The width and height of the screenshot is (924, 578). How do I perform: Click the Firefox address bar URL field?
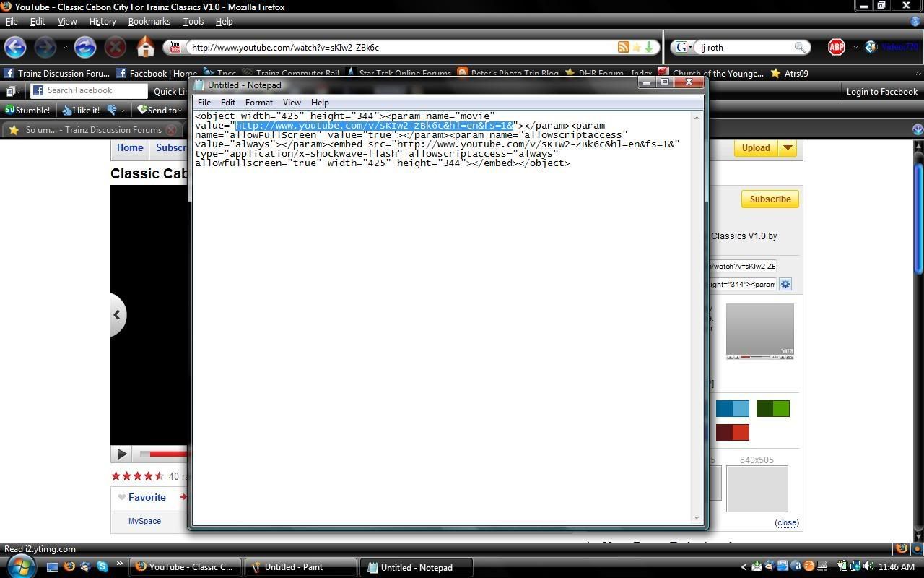pos(401,47)
